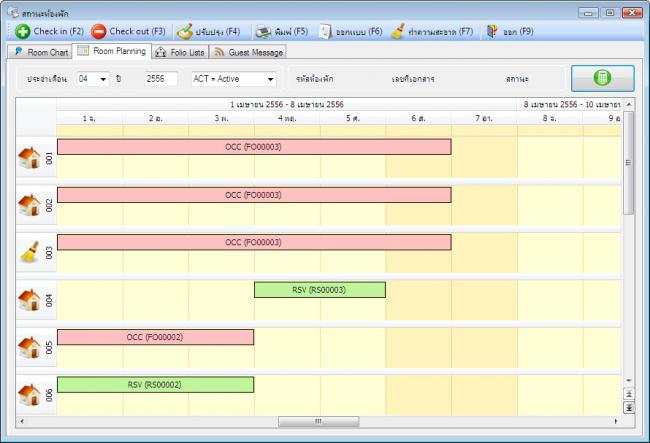This screenshot has width=650, height=443.
Task: Select the OCC (FO00003) bar in room 003
Action: [x=254, y=242]
